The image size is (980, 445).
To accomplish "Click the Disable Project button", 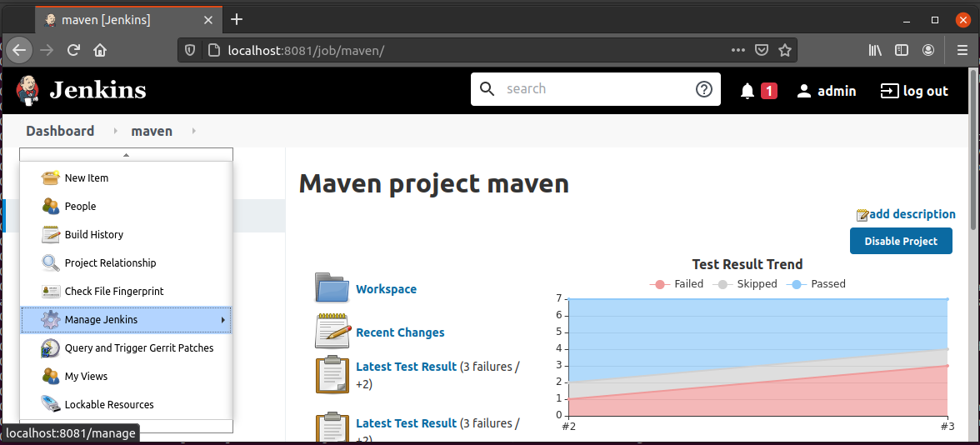I will (901, 242).
